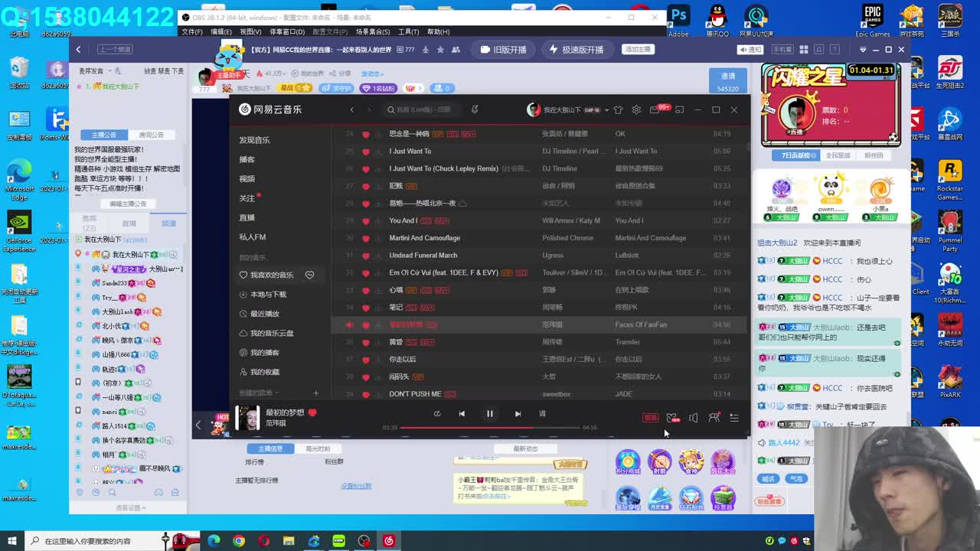Screen dimensions: 980x551
Task: Open Windows Start menu
Action: click(11, 541)
